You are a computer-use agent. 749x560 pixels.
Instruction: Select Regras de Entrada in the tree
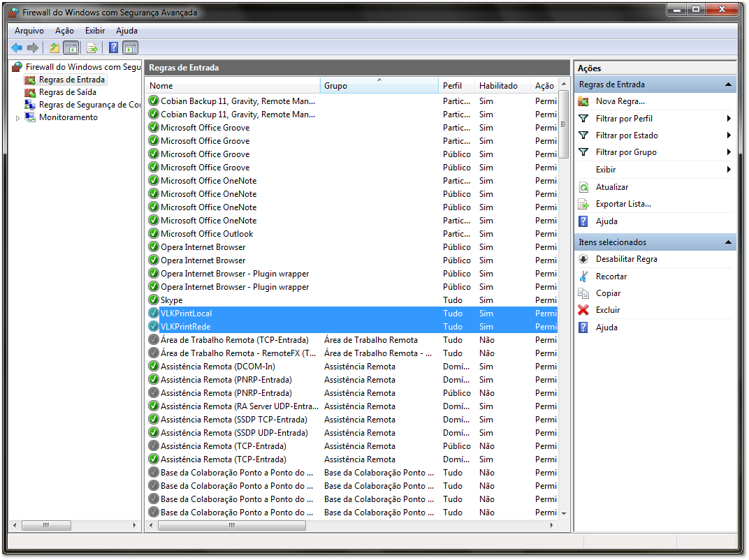[72, 80]
